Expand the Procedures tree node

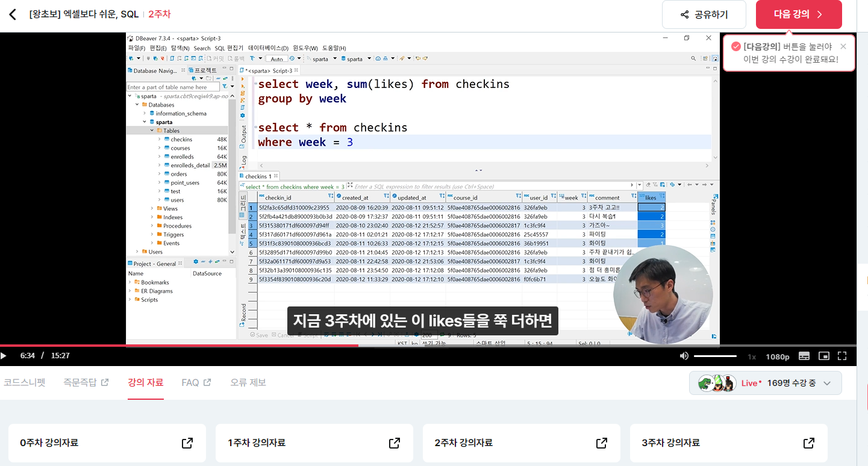tap(152, 226)
